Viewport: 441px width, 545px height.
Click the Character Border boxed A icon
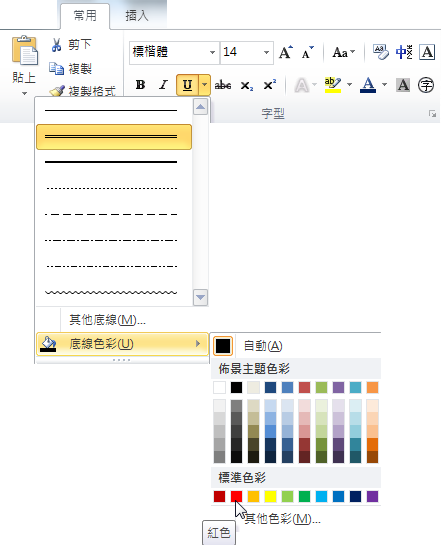pos(427,52)
